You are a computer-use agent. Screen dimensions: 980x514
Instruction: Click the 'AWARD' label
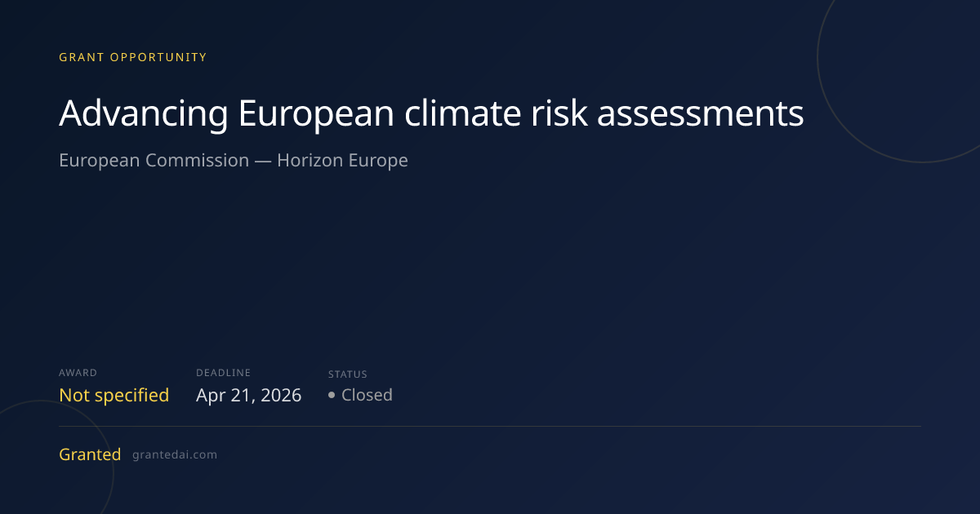[78, 373]
